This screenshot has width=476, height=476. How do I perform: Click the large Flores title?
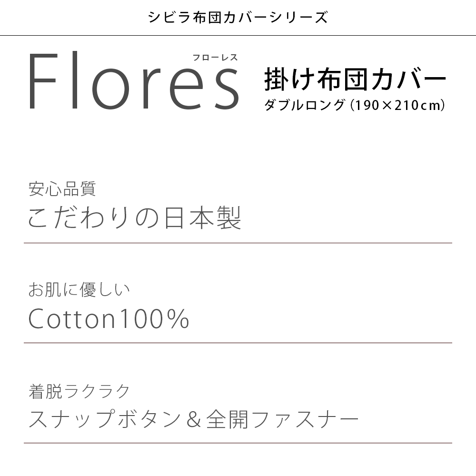tap(133, 82)
